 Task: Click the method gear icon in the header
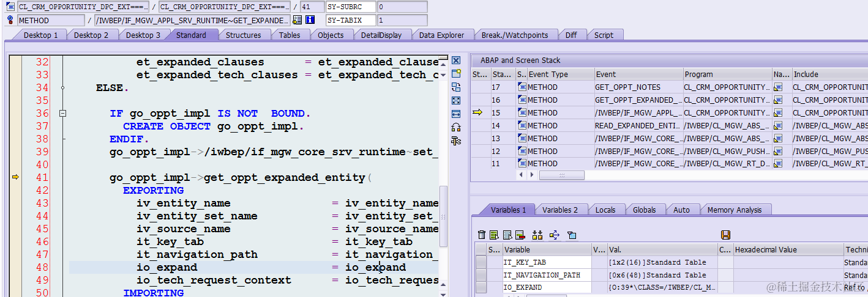pos(10,20)
